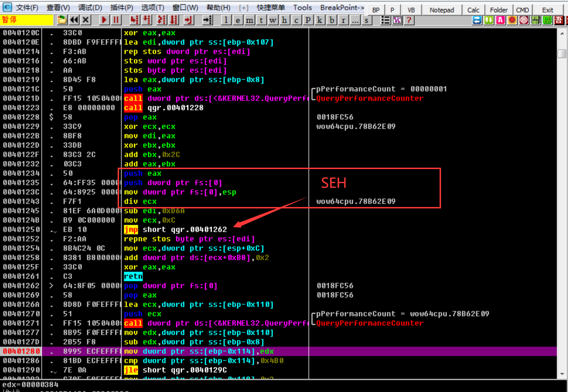Launch Notepad from the toolbar
Screen dimensions: 568x392
442,10
